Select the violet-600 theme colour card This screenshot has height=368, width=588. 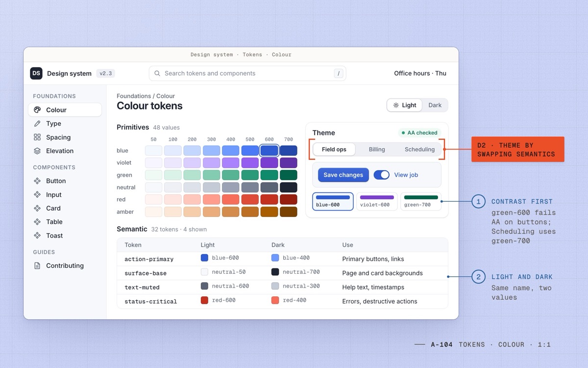point(377,201)
